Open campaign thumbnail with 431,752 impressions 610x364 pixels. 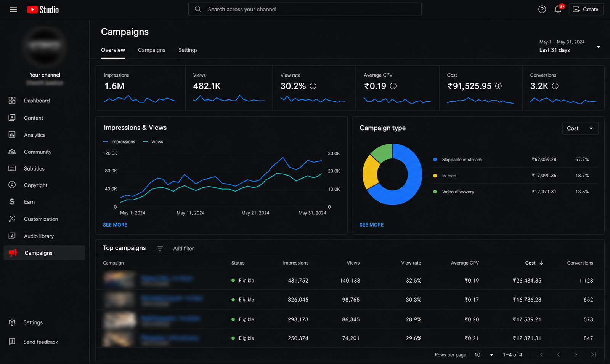[119, 280]
